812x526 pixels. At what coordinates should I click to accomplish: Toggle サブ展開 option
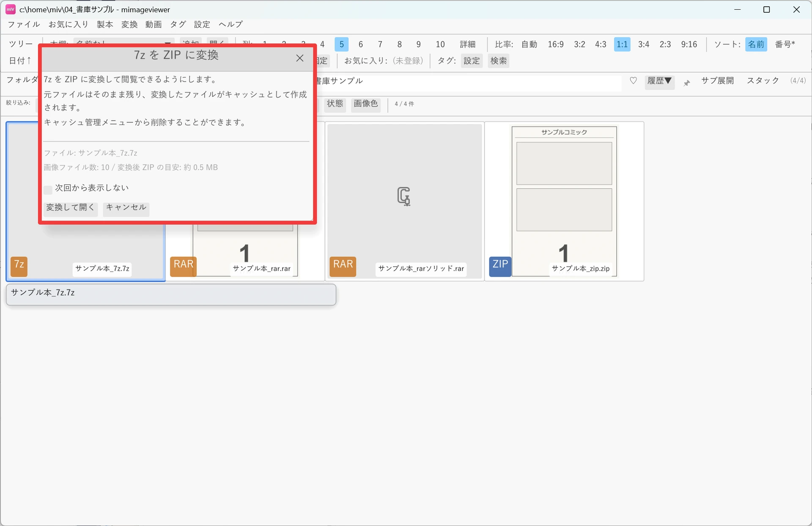717,80
